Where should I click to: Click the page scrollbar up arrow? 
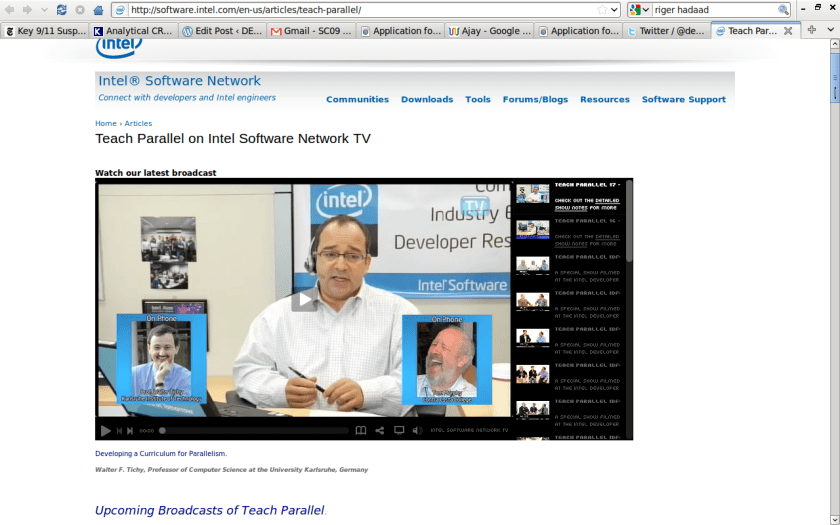835,44
